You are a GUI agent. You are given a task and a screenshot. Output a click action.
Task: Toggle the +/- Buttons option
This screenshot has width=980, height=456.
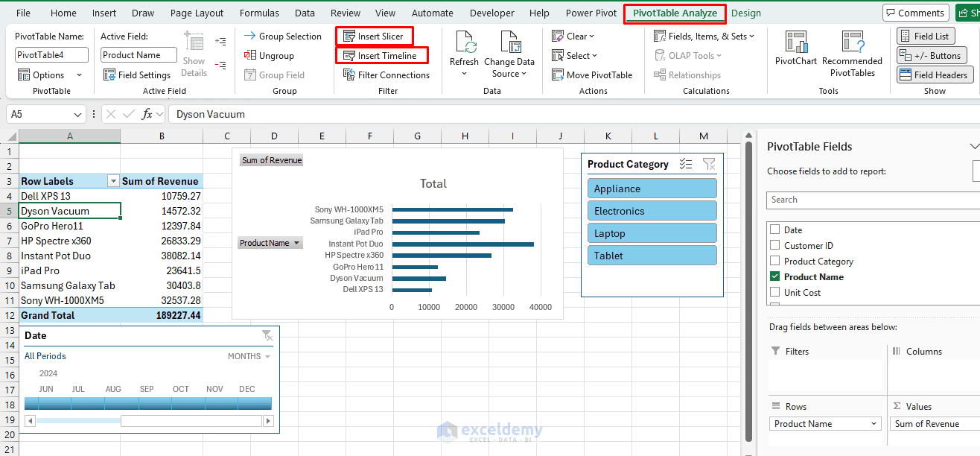[x=931, y=55]
